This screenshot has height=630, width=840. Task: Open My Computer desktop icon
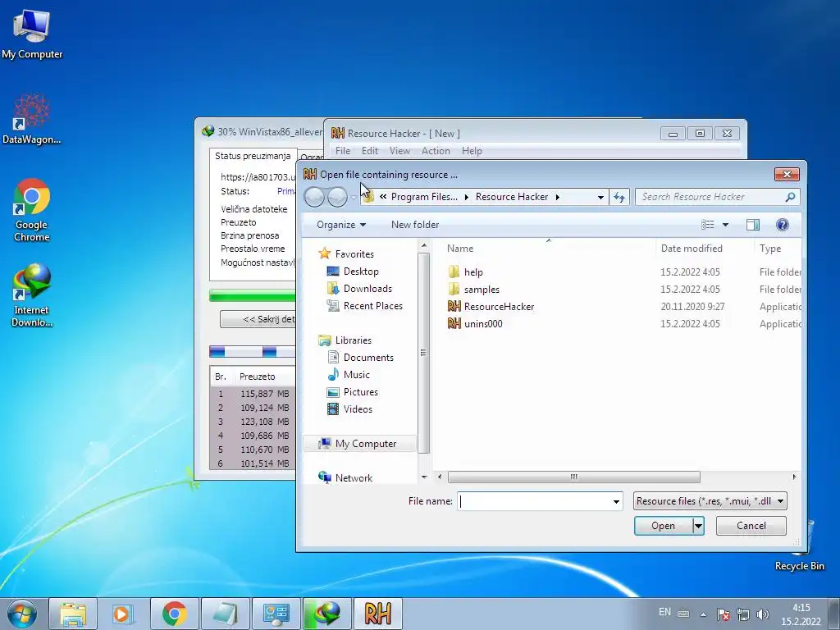pos(32,34)
